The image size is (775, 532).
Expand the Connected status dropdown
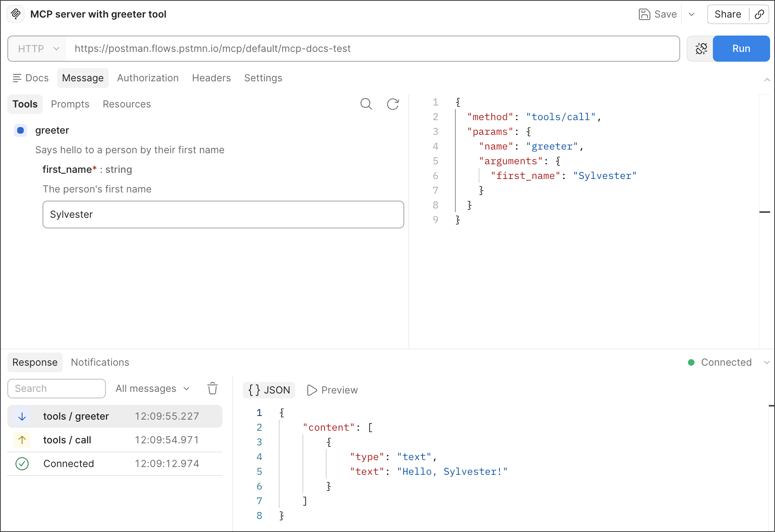click(x=766, y=362)
